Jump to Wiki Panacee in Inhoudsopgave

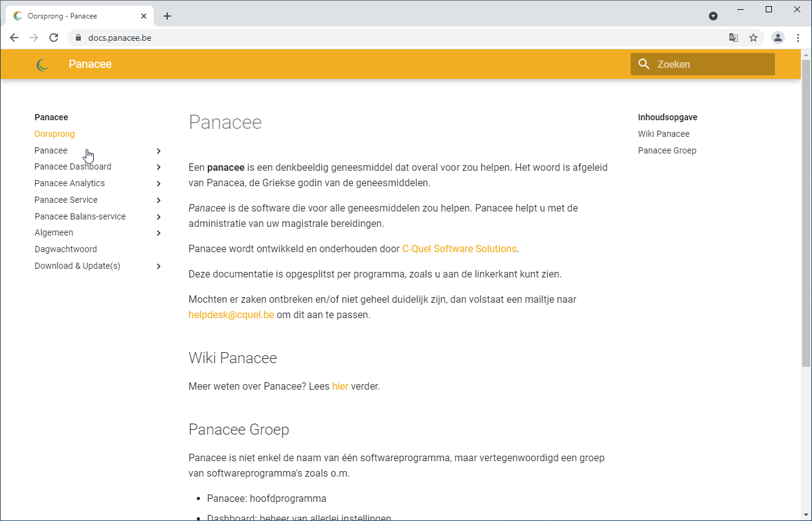(x=664, y=134)
